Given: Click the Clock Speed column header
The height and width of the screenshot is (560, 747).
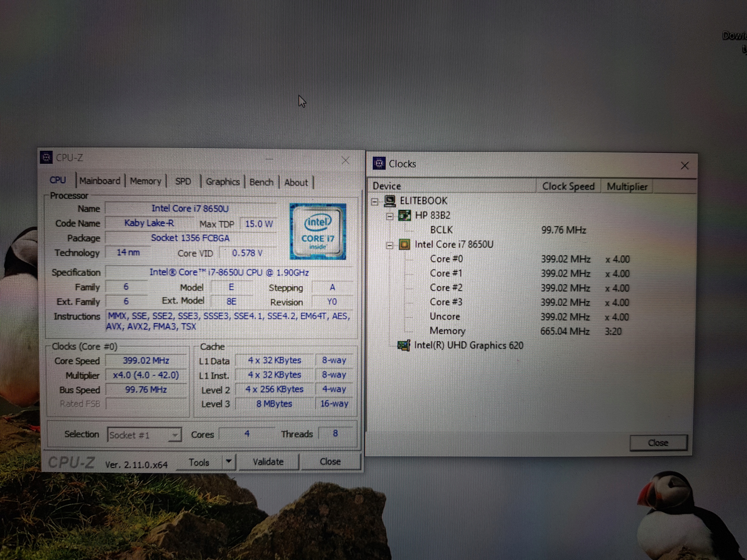Looking at the screenshot, I should (x=568, y=186).
